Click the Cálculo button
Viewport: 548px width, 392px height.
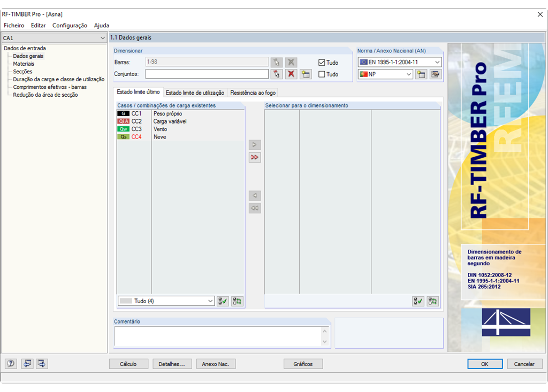click(128, 364)
